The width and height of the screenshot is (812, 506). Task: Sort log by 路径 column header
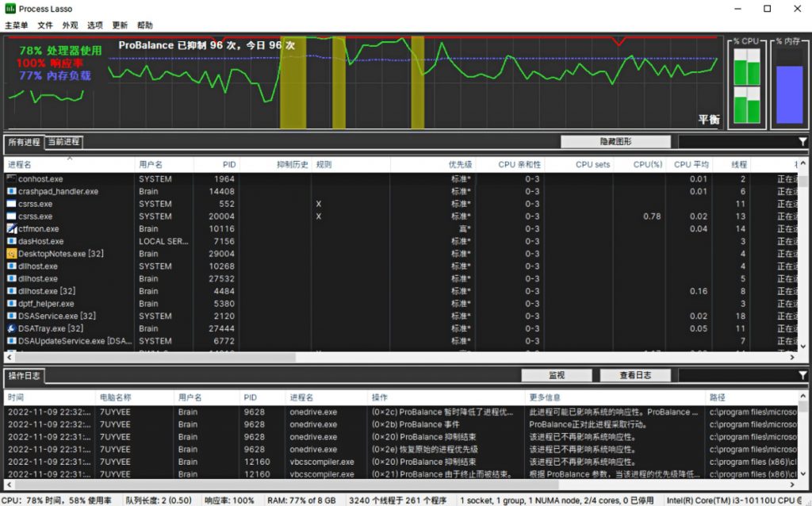[x=752, y=398]
